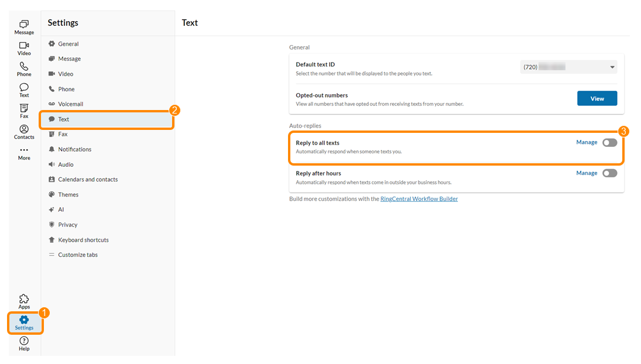Enable the Reply to all texts toggle
This screenshot has height=364, width=641.
point(609,143)
